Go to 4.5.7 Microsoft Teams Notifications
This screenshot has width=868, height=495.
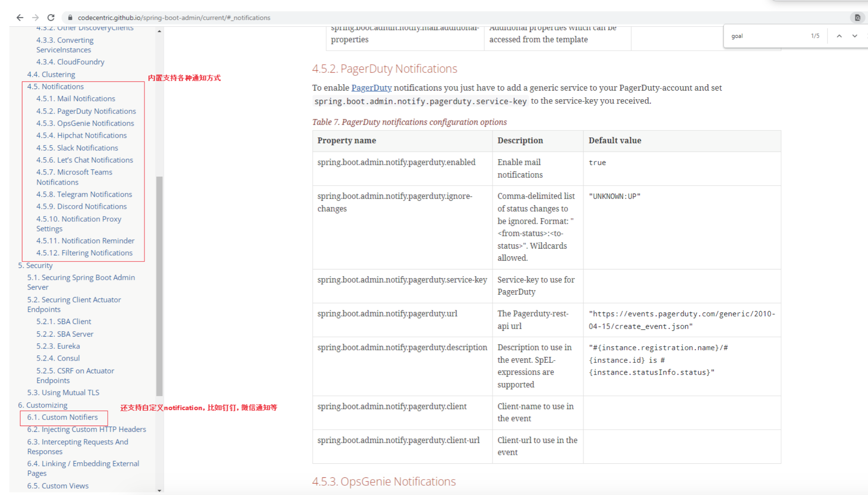[74, 177]
